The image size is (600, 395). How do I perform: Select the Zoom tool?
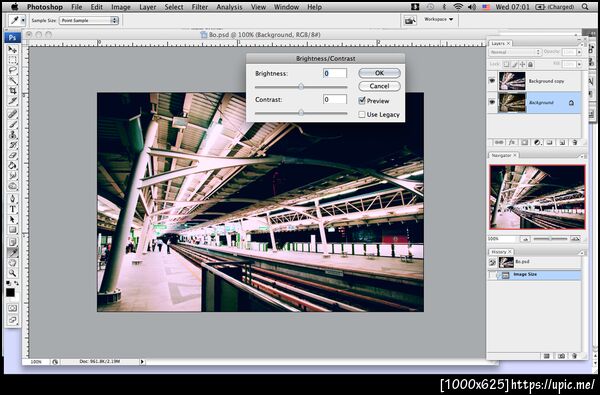(x=12, y=273)
